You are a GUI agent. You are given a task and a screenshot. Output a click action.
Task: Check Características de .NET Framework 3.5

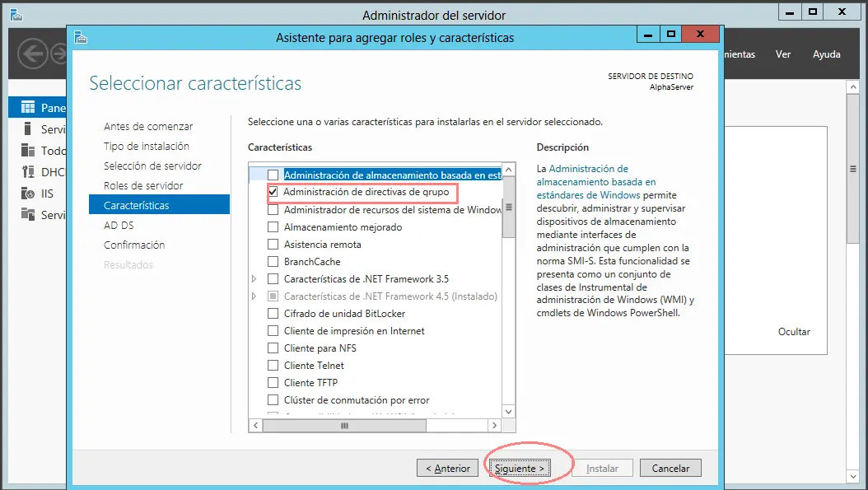[273, 278]
